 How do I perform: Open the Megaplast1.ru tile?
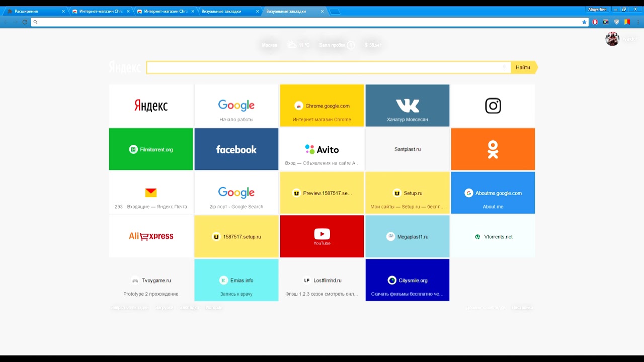pos(408,236)
